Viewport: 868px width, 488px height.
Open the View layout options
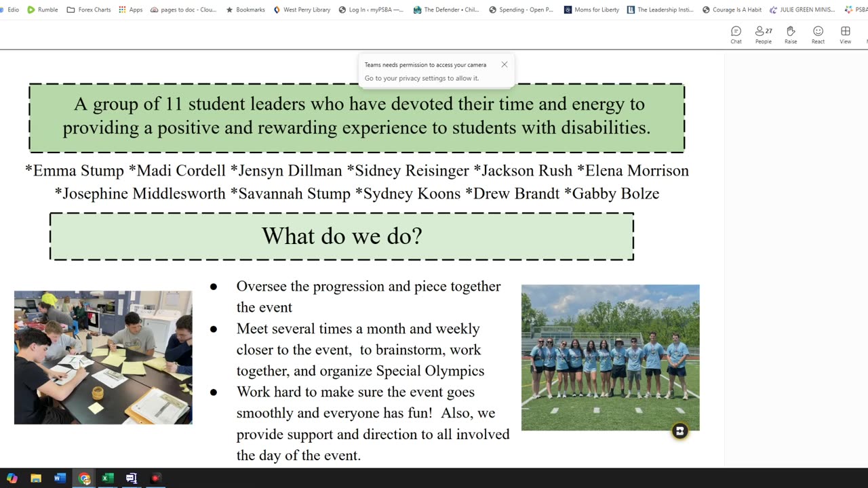point(846,35)
